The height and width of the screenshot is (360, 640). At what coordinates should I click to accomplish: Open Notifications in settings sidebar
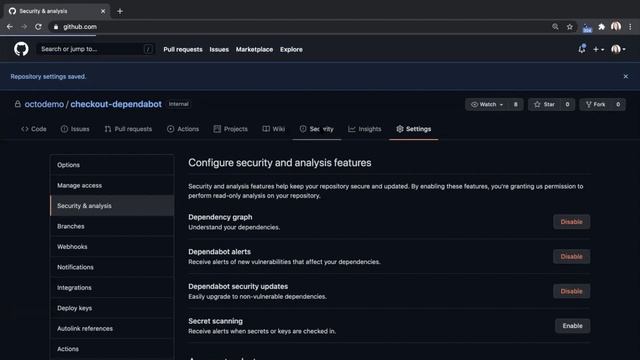click(x=112, y=267)
